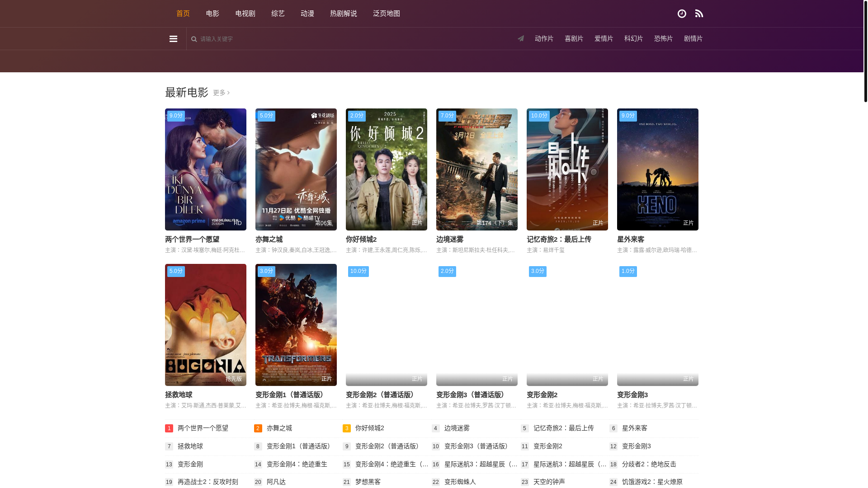The width and height of the screenshot is (868, 488).
Task: Click the 星外来客 title under poster
Action: (x=631, y=239)
